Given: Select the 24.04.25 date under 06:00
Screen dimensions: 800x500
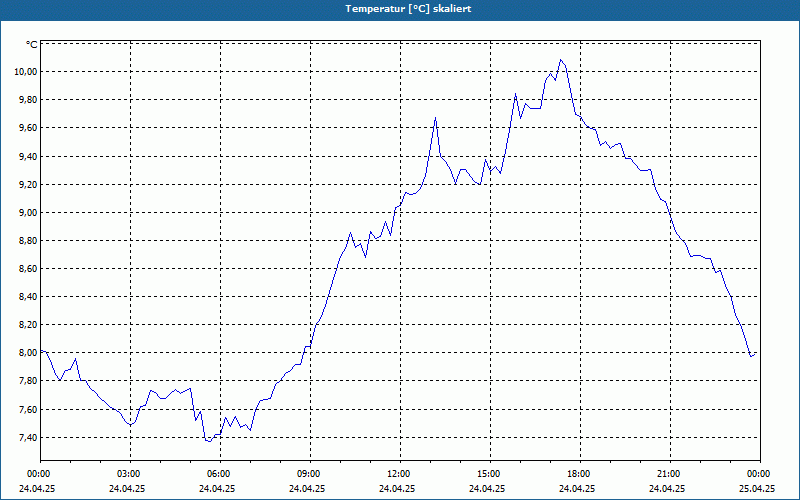Looking at the screenshot, I should [217, 488].
